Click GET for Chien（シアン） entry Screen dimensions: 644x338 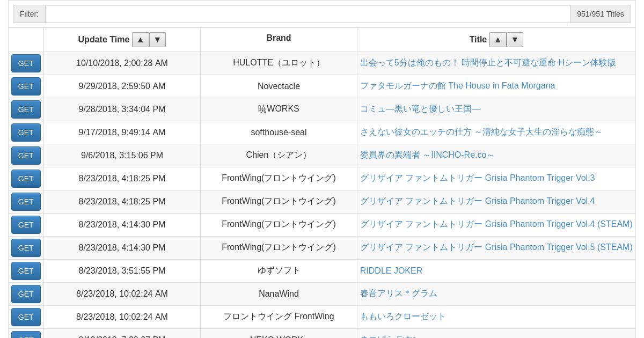26,156
